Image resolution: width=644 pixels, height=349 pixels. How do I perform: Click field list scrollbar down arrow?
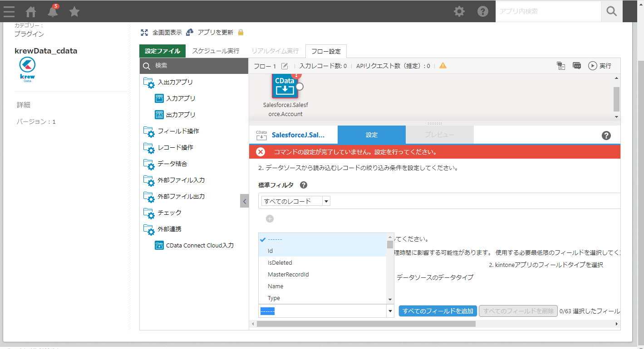(x=390, y=300)
